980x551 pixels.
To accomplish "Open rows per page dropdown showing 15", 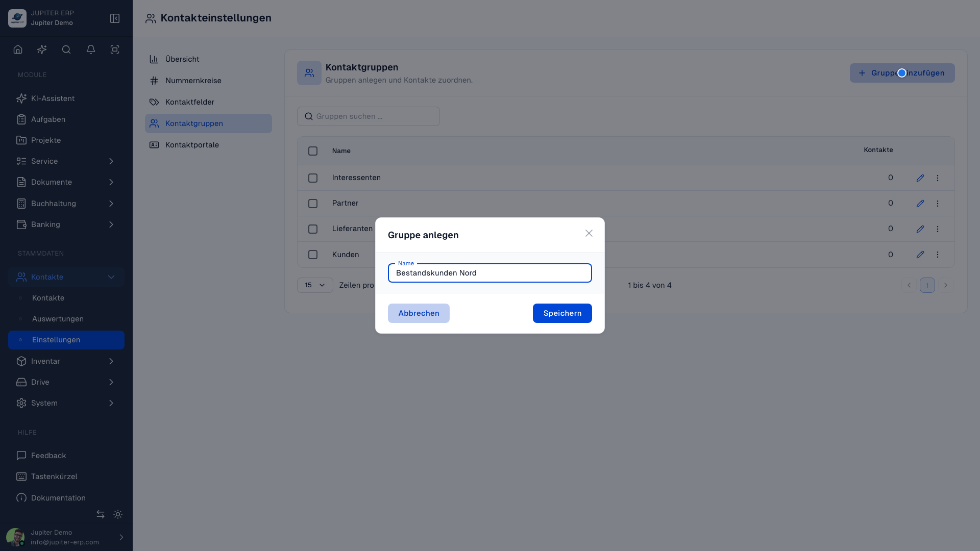I will [x=315, y=285].
